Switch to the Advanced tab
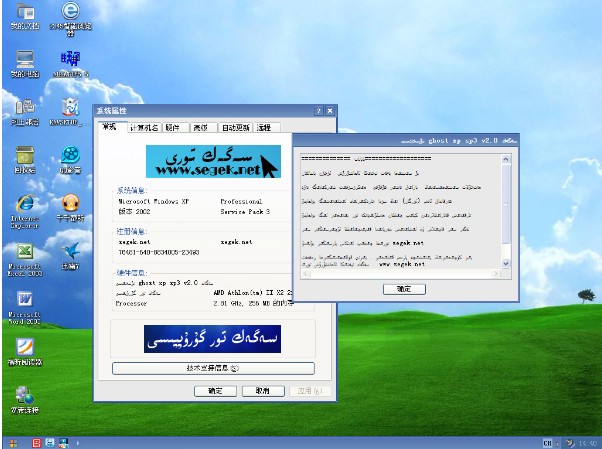Image resolution: width=602 pixels, height=449 pixels. pos(201,128)
